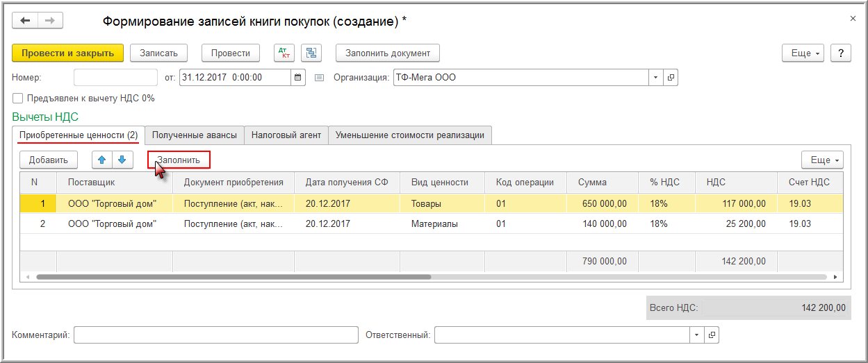
Task: Select row 1 Поступление (акт, нак... document cell
Action: pos(234,203)
